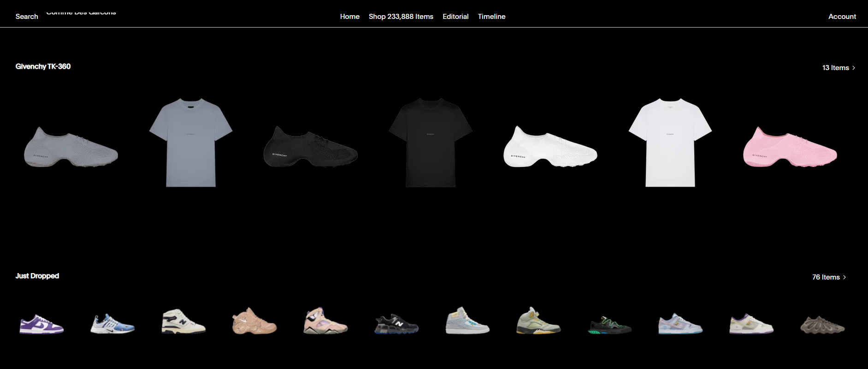Image resolution: width=868 pixels, height=369 pixels.
Task: Open the Timeline page
Action: click(x=491, y=17)
